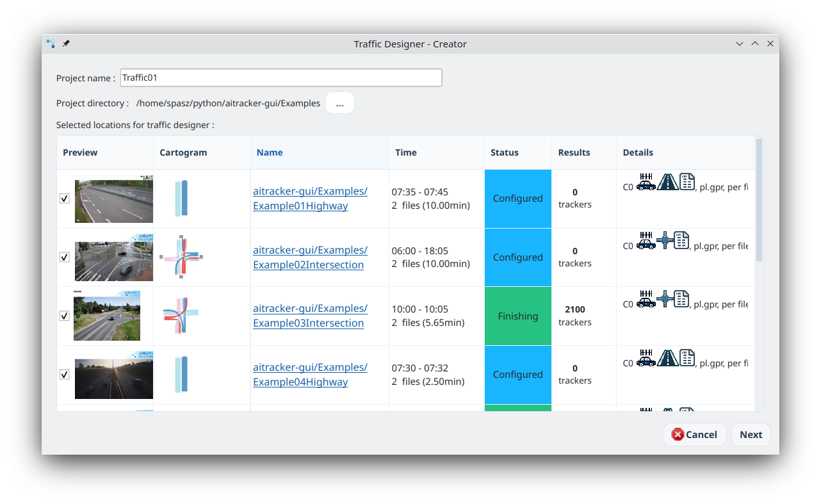Sort the table by the Details column header
Image resolution: width=821 pixels, height=504 pixels.
point(685,152)
